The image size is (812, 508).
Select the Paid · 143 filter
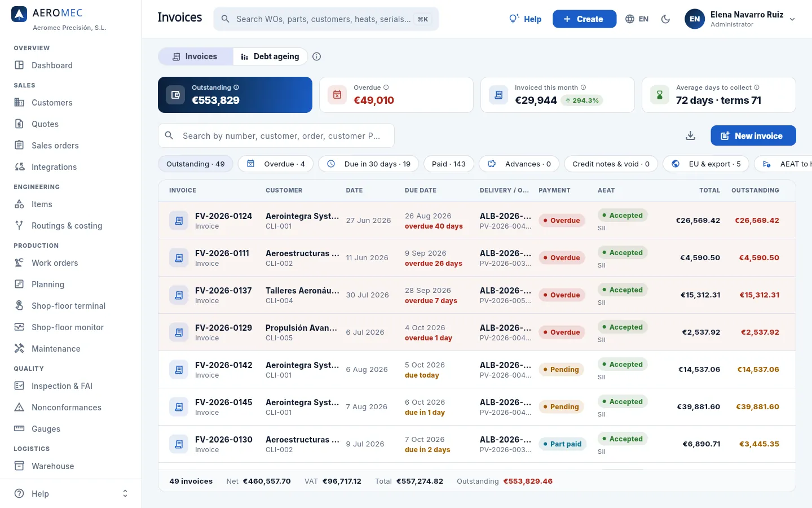pos(449,164)
